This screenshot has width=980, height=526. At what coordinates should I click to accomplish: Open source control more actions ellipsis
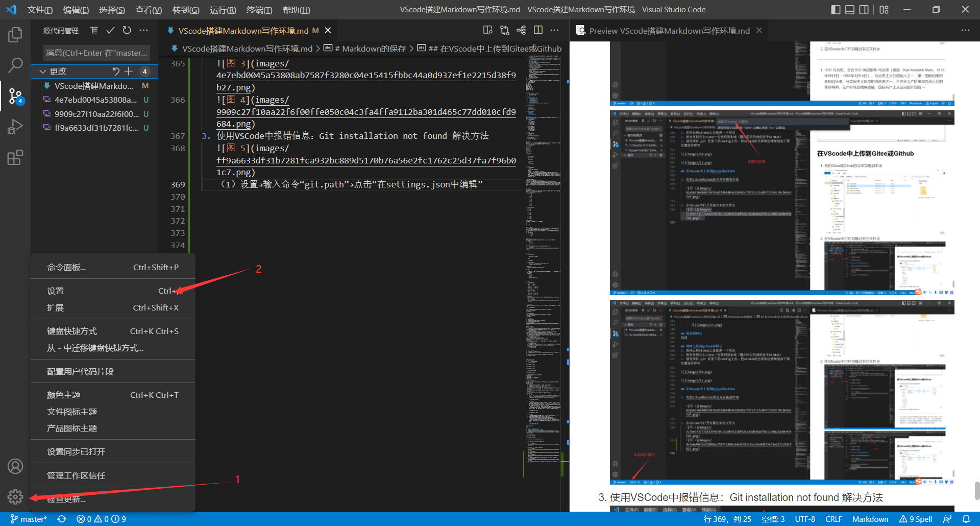144,31
